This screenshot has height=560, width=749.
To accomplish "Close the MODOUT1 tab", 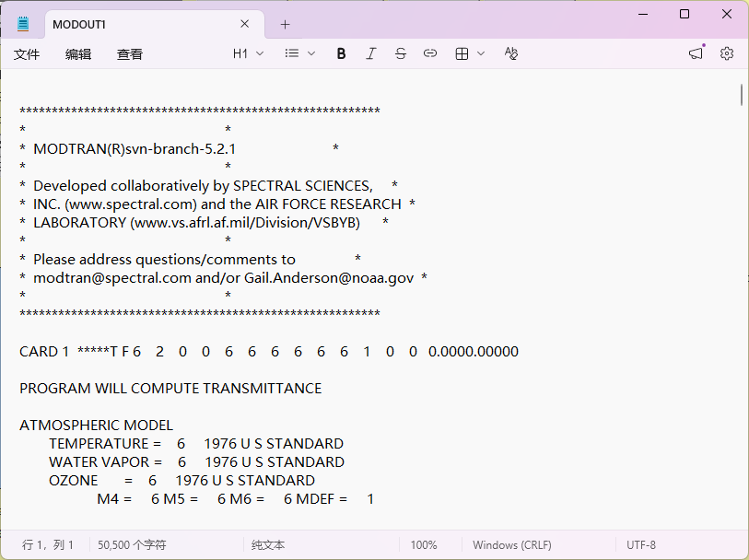I will [244, 24].
